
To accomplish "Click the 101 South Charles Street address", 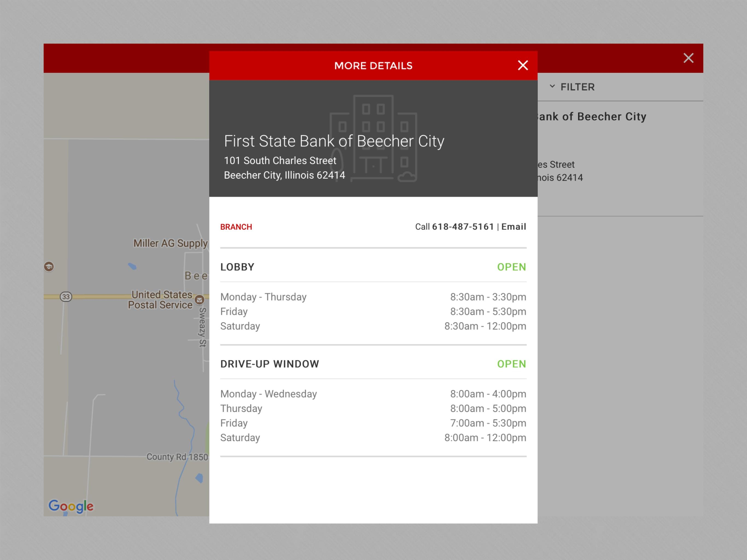I will [280, 161].
